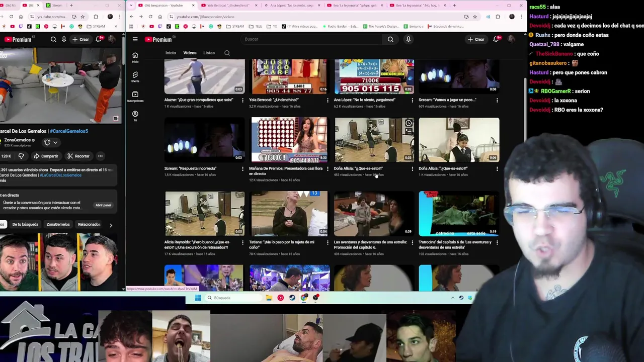Screen dimensions: 644x362
Task: Click the Carcel De Los Gemelos video player
Action: [x=59, y=85]
